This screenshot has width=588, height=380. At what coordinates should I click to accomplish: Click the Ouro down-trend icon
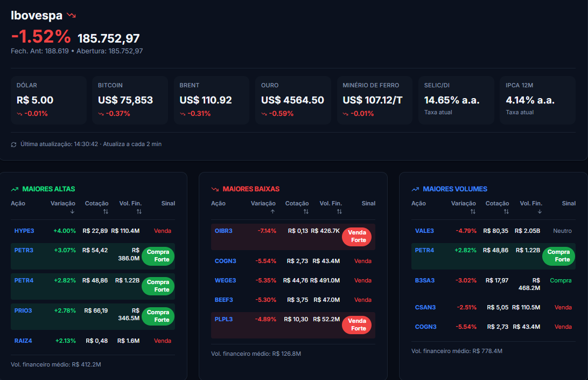pos(264,114)
